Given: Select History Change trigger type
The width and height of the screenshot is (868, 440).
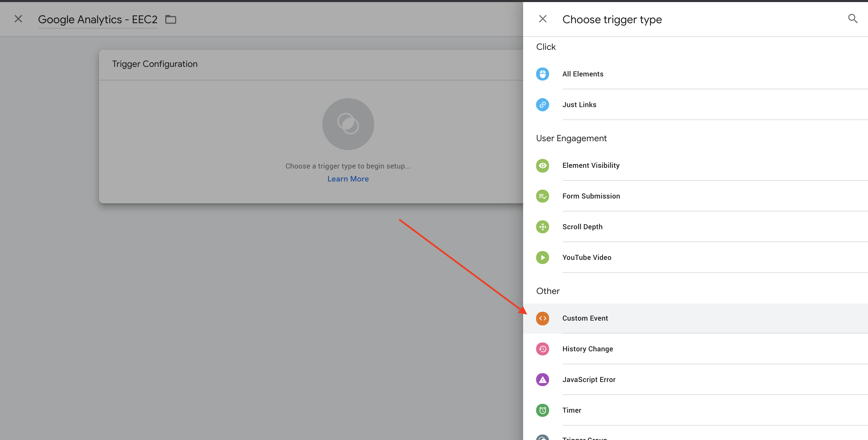Looking at the screenshot, I should click(695, 349).
